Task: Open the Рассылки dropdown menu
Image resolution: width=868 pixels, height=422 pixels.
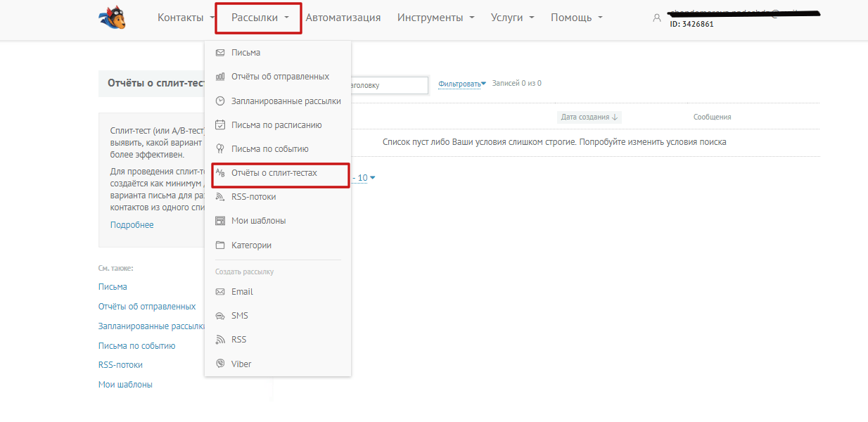Action: point(260,18)
